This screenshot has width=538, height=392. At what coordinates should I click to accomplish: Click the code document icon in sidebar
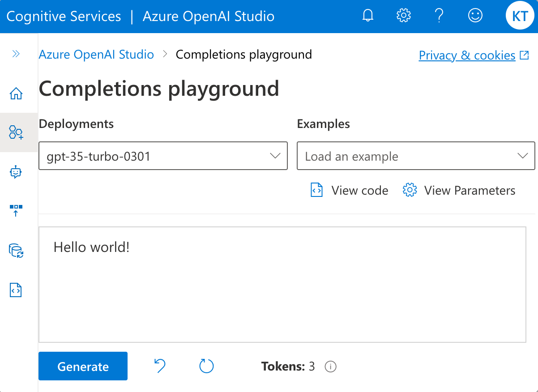pos(16,290)
